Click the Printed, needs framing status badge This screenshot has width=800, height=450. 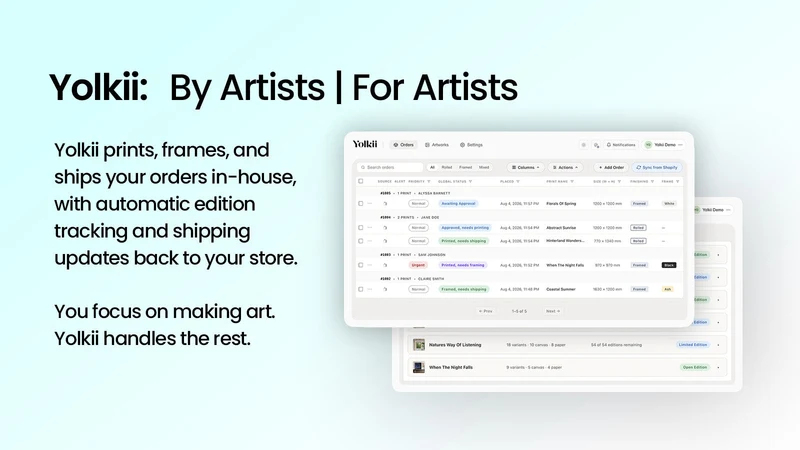tap(463, 265)
